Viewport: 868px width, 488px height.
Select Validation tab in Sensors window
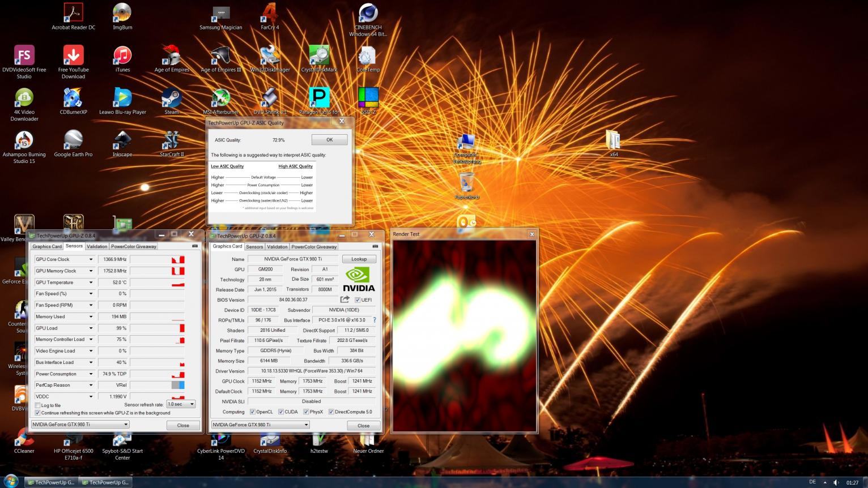(x=97, y=246)
